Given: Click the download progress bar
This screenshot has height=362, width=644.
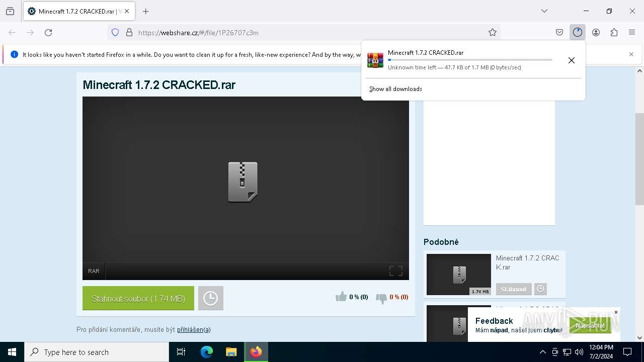Looking at the screenshot, I should [470, 60].
